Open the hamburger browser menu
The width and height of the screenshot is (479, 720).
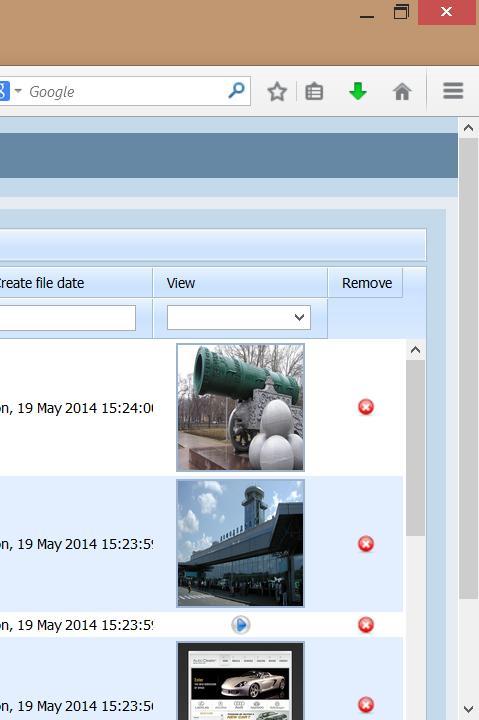pos(453,90)
